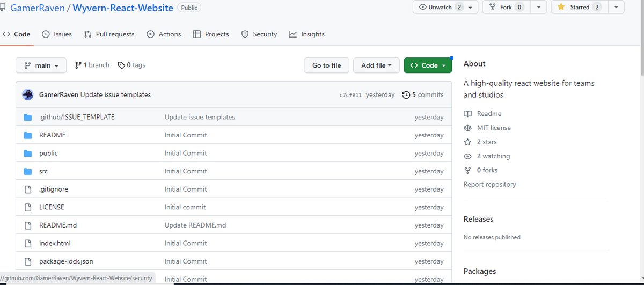Image resolution: width=644 pixels, height=285 pixels.
Task: Click the index.html file icon
Action: [28, 243]
